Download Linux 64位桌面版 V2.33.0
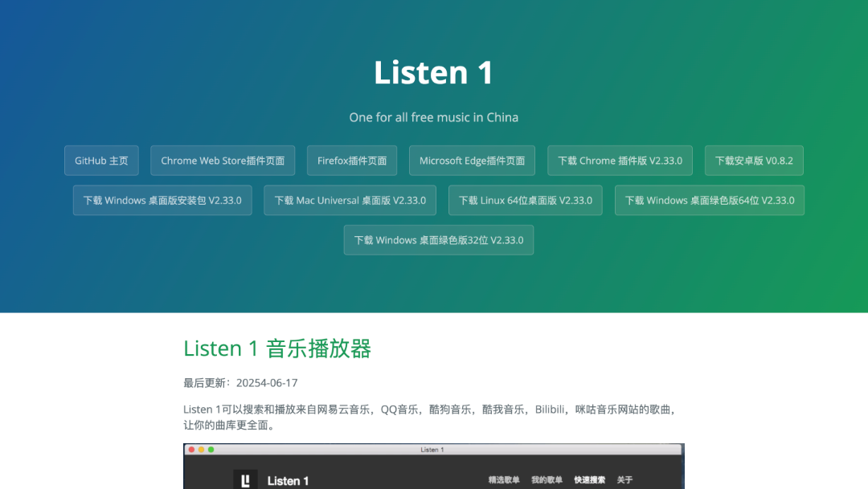 coord(526,200)
